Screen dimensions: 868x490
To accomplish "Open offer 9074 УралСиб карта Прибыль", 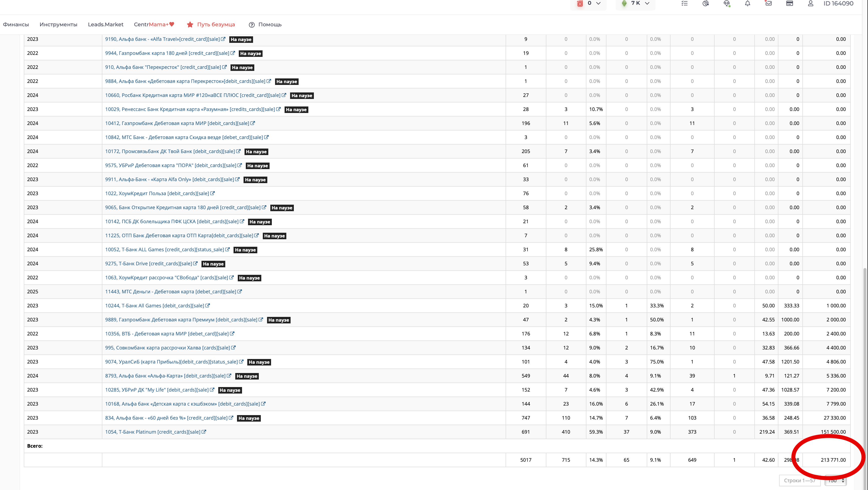I will pyautogui.click(x=171, y=362).
